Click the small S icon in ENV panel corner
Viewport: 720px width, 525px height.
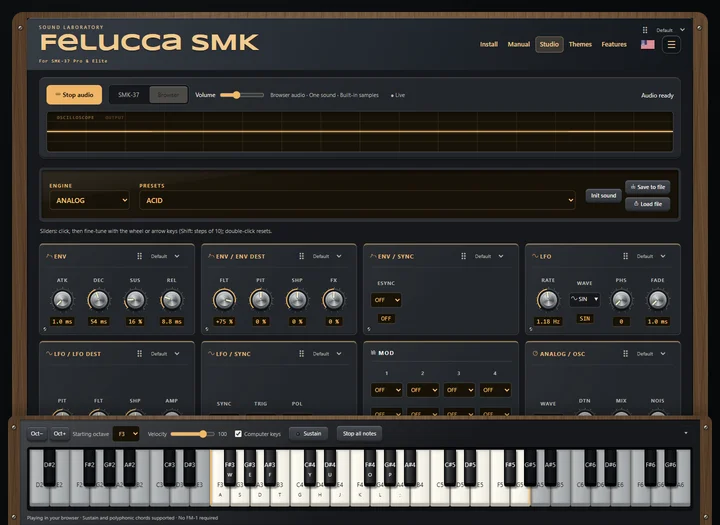click(x=45, y=329)
